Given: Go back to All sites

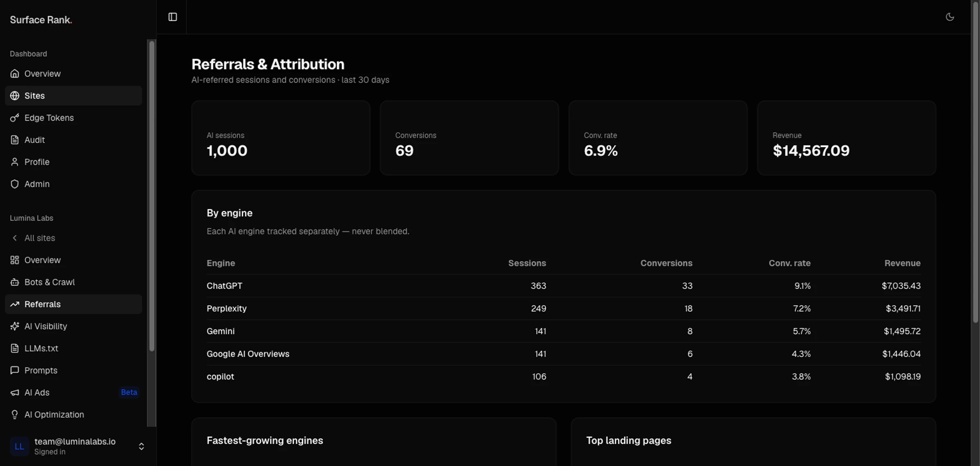Looking at the screenshot, I should coord(73,238).
